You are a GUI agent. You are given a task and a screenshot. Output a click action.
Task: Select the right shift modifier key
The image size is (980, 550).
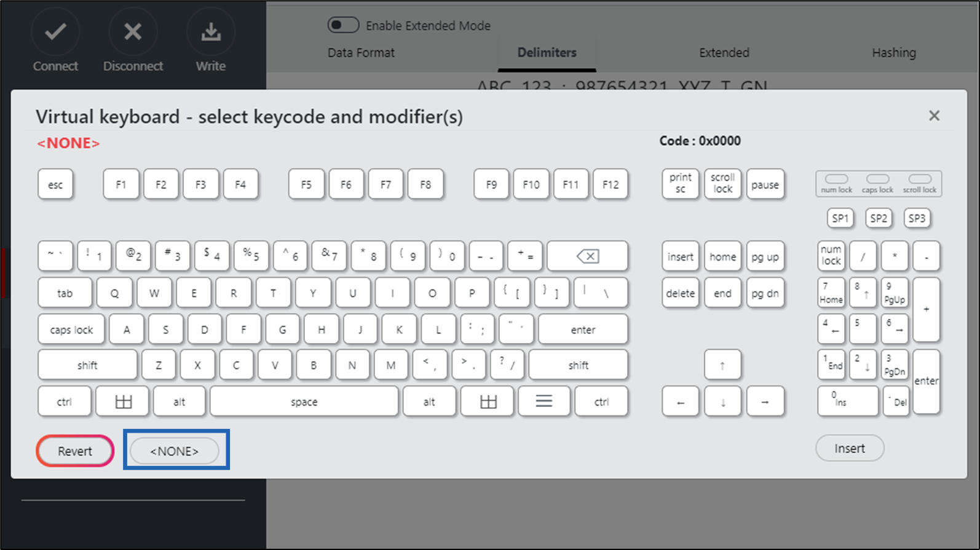pos(578,365)
